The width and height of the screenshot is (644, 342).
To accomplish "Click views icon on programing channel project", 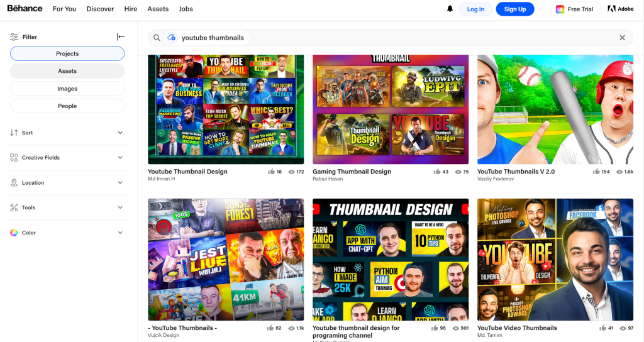I will tap(456, 328).
